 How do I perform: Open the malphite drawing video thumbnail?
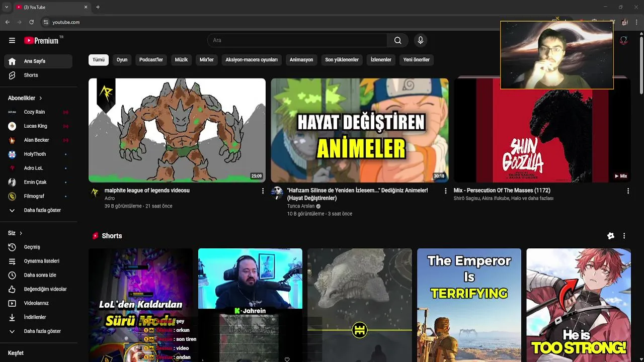click(x=177, y=130)
